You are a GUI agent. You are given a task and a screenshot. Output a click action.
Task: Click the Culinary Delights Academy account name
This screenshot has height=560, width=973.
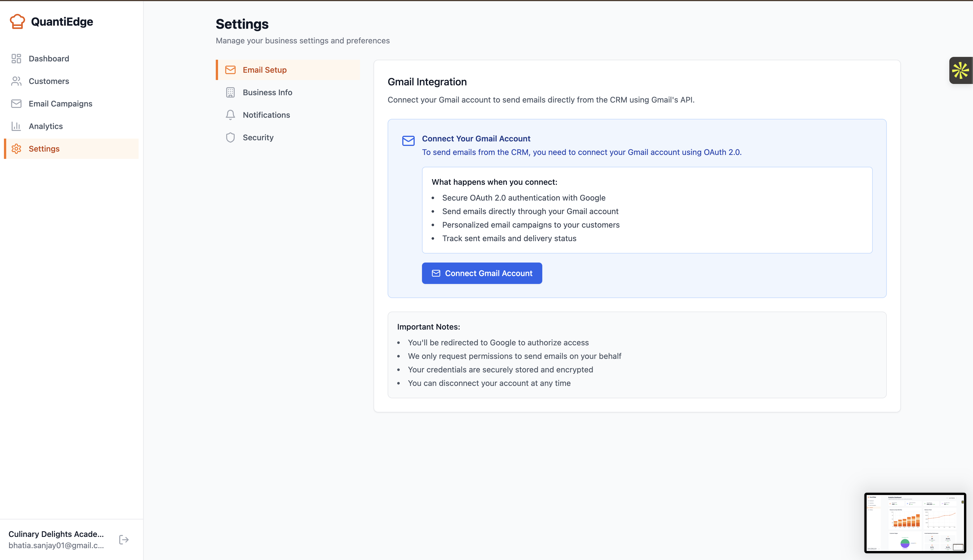coord(56,534)
